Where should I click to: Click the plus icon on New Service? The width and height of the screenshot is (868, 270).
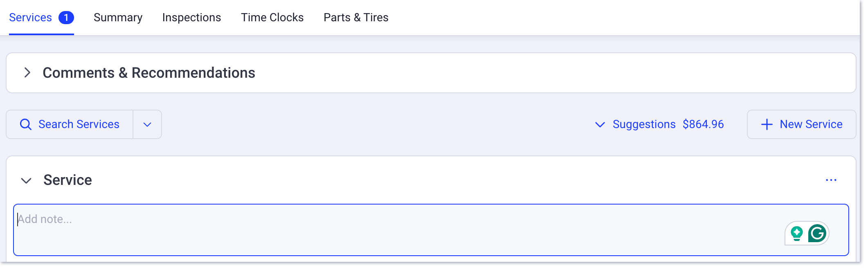pos(767,124)
